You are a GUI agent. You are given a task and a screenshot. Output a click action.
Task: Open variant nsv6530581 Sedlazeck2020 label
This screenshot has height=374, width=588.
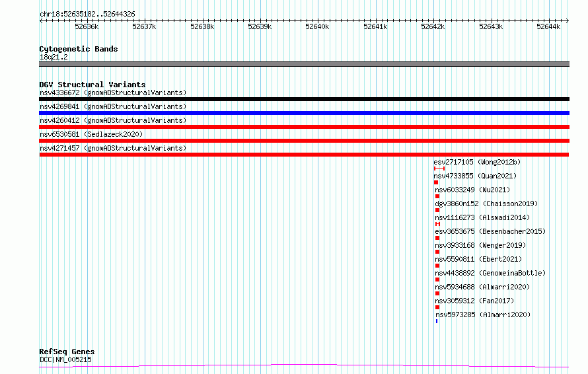click(91, 134)
